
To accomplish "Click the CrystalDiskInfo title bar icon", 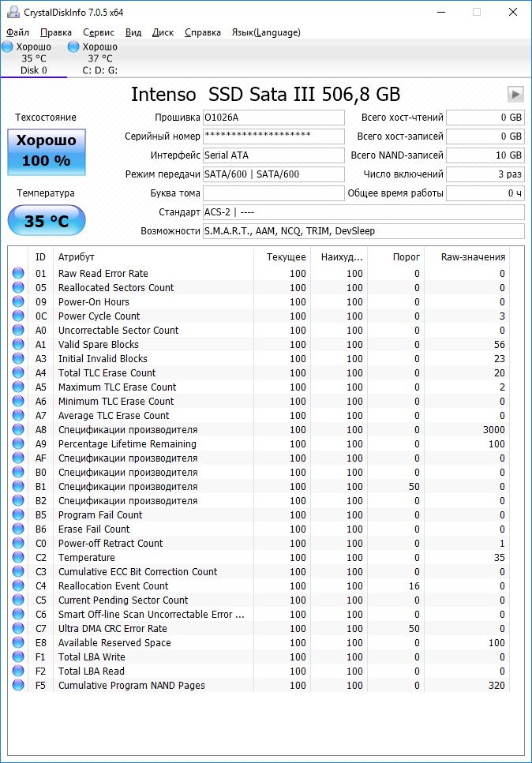I will 13,12.
